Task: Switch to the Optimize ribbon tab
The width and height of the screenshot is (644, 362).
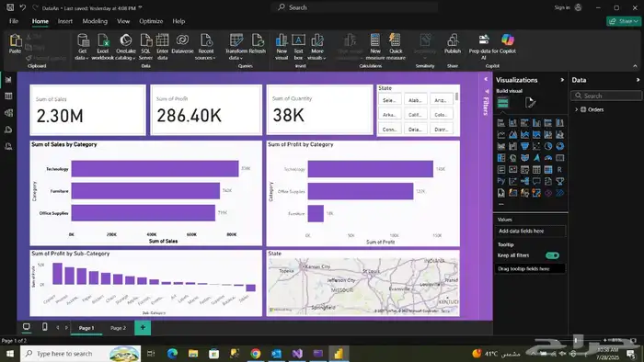Action: pyautogui.click(x=151, y=21)
